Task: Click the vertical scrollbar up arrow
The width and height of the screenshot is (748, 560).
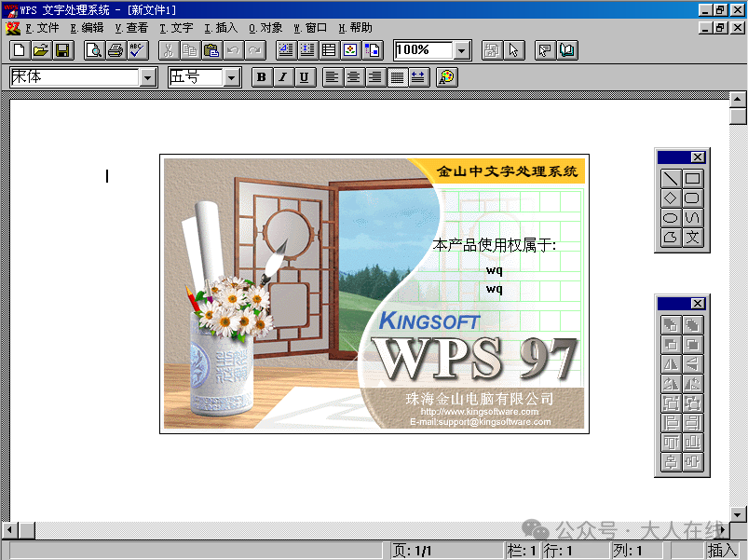Action: coord(738,100)
